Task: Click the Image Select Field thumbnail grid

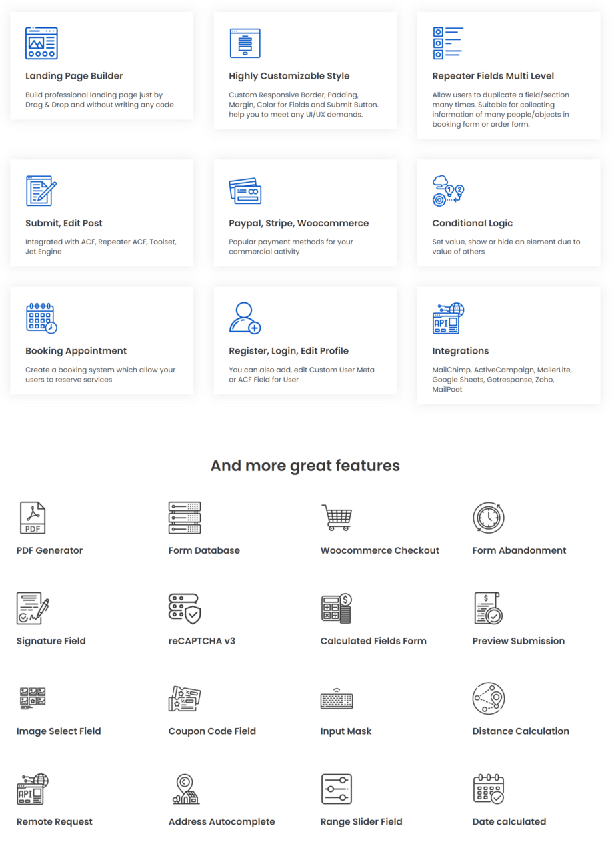Action: click(x=32, y=697)
